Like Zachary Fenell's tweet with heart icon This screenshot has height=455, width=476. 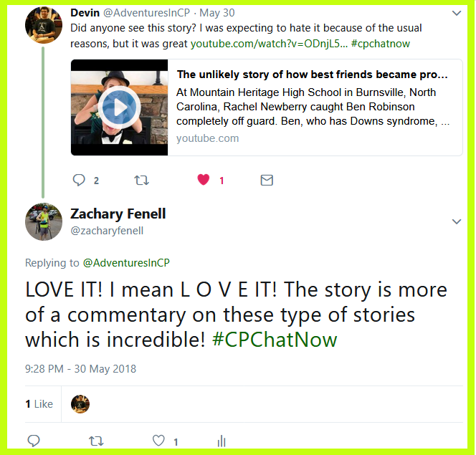pyautogui.click(x=158, y=441)
